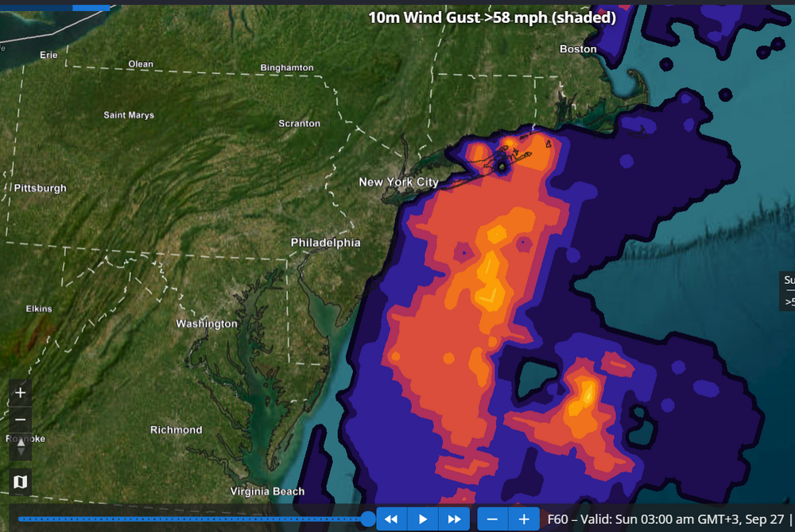The height and width of the screenshot is (532, 795).
Task: Skip forward one frame with fast-forward
Action: (454, 518)
